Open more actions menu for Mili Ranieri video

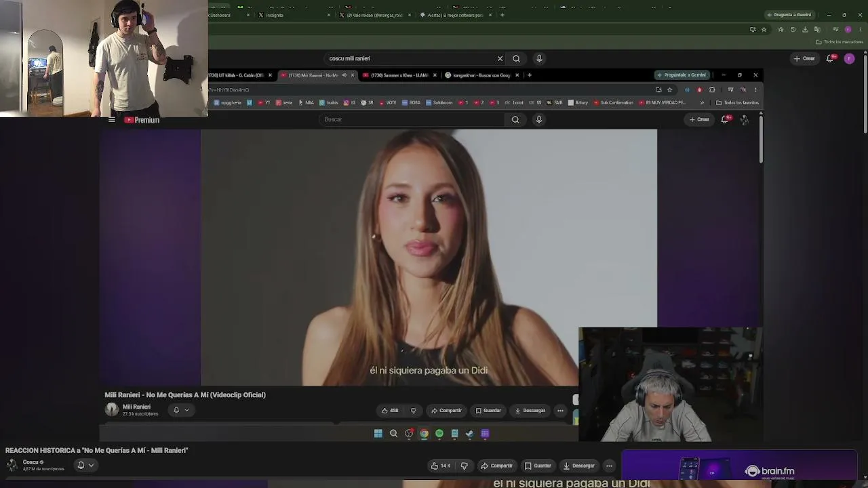pyautogui.click(x=560, y=411)
